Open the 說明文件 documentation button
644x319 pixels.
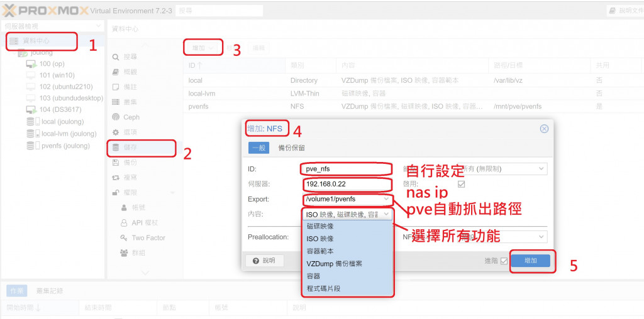(626, 11)
